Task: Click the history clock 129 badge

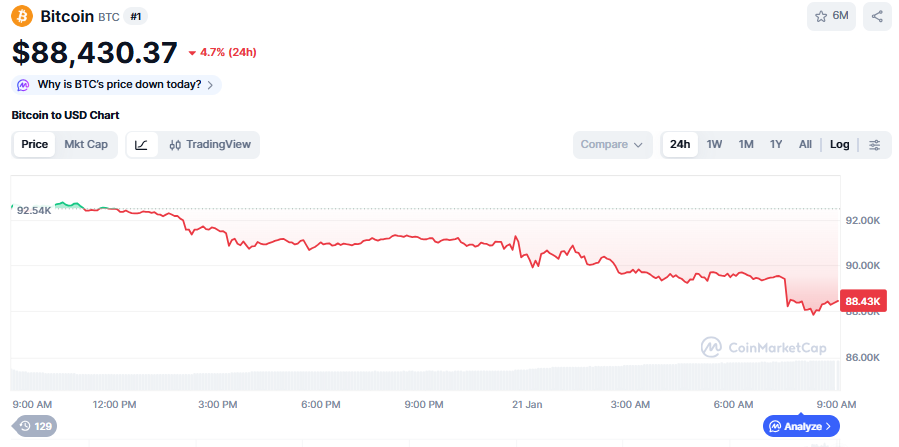Action: click(35, 426)
